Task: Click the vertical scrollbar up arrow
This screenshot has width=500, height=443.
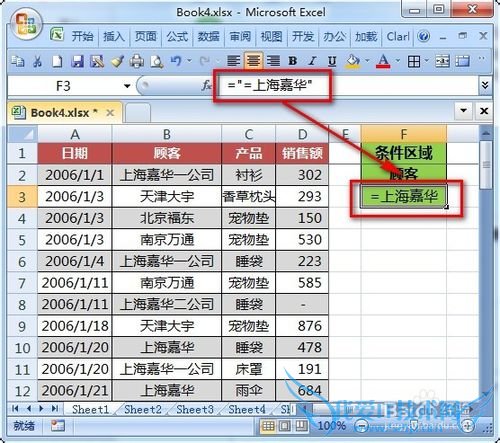Action: tap(486, 134)
